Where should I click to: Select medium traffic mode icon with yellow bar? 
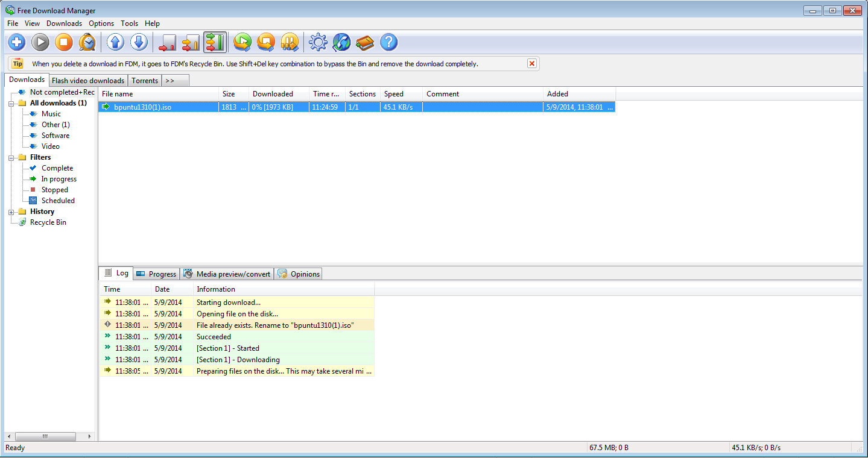point(191,42)
